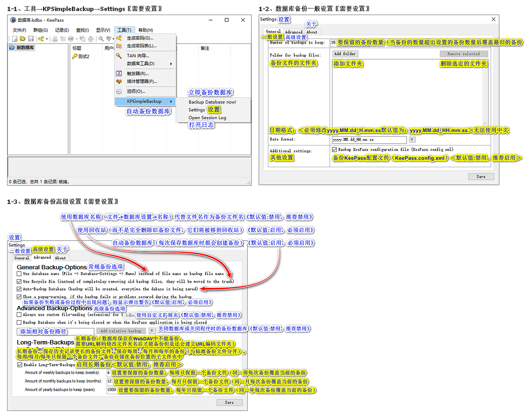Viewport: 532px width, 418px height.
Task: Click the Save database floppy icon
Action: tap(31, 39)
